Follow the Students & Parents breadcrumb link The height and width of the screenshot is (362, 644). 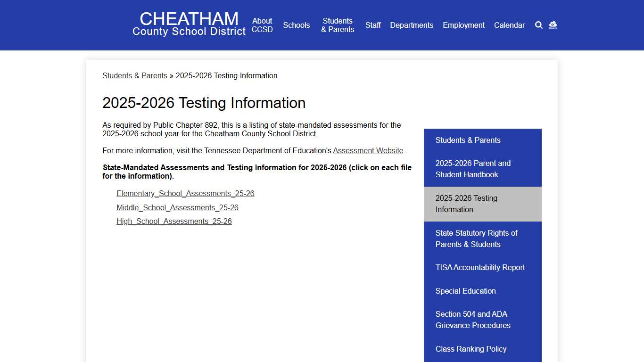click(134, 75)
